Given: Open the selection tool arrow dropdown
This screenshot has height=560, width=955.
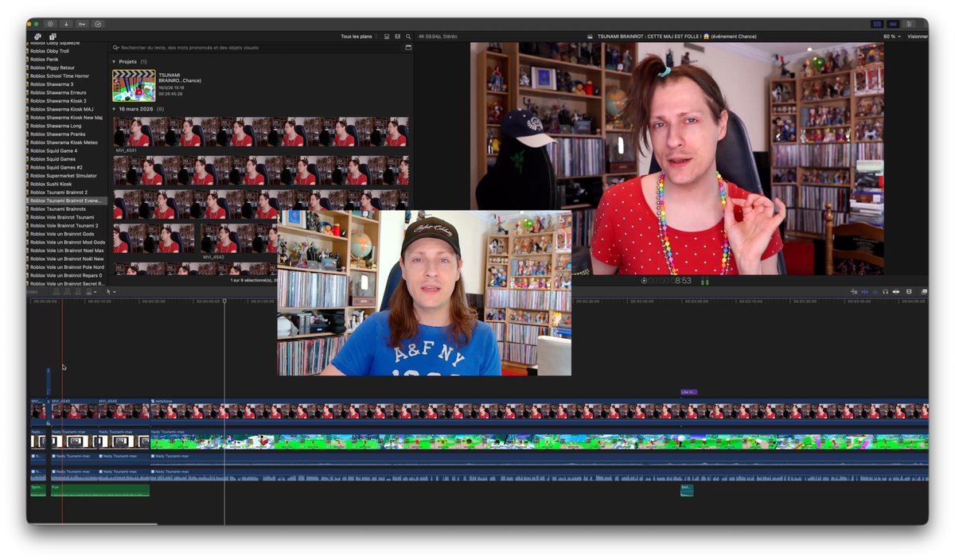Looking at the screenshot, I should tap(111, 292).
